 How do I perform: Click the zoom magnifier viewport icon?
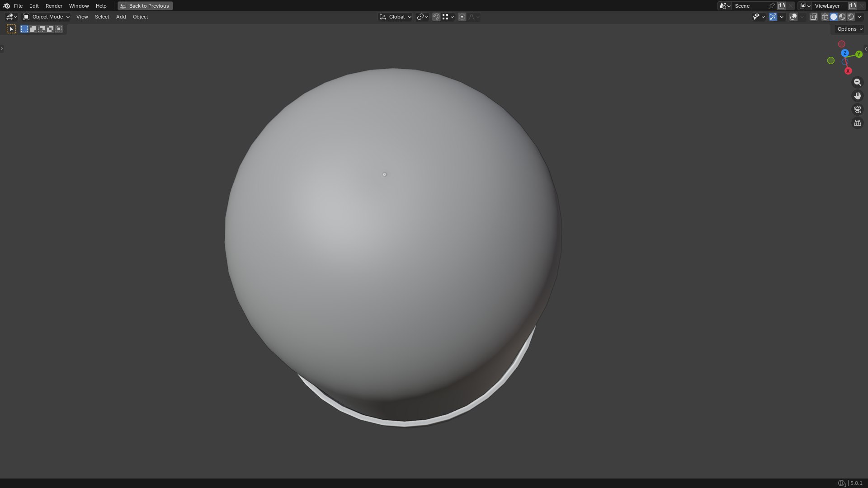tap(858, 82)
